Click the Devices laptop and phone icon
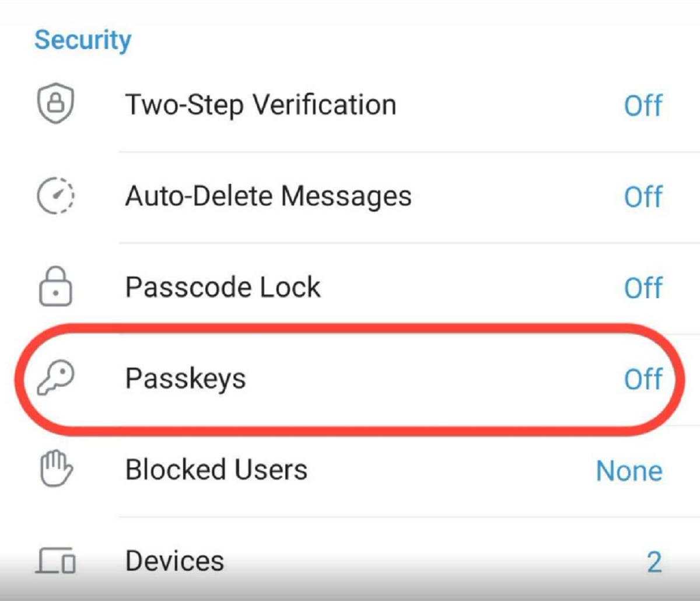 (55, 561)
